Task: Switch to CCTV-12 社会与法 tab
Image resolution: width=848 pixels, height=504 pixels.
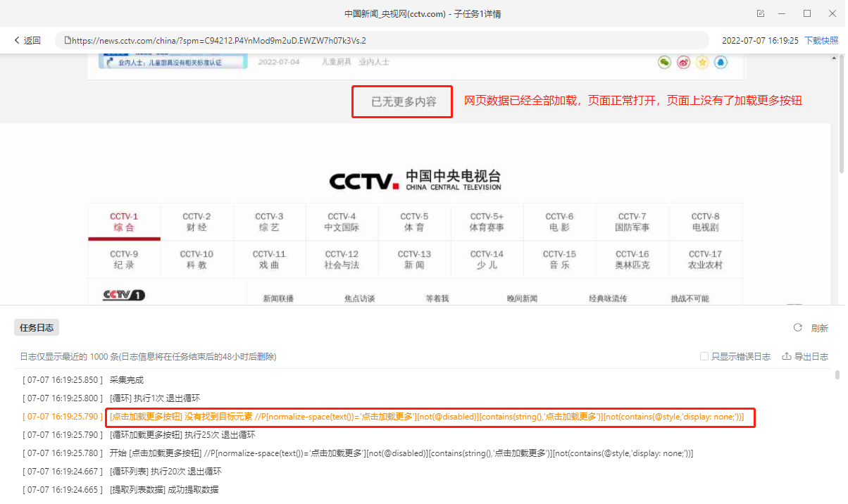Action: pos(342,259)
